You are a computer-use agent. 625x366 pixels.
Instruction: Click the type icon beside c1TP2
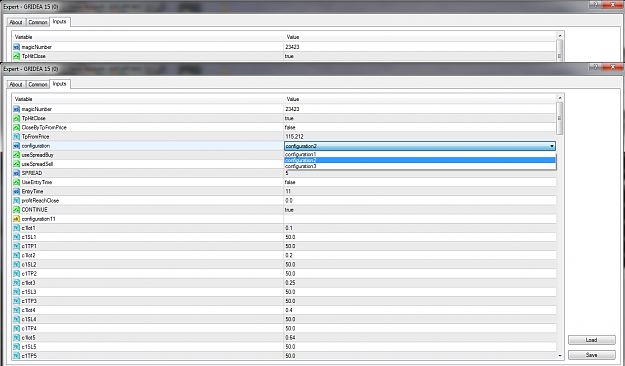16,274
